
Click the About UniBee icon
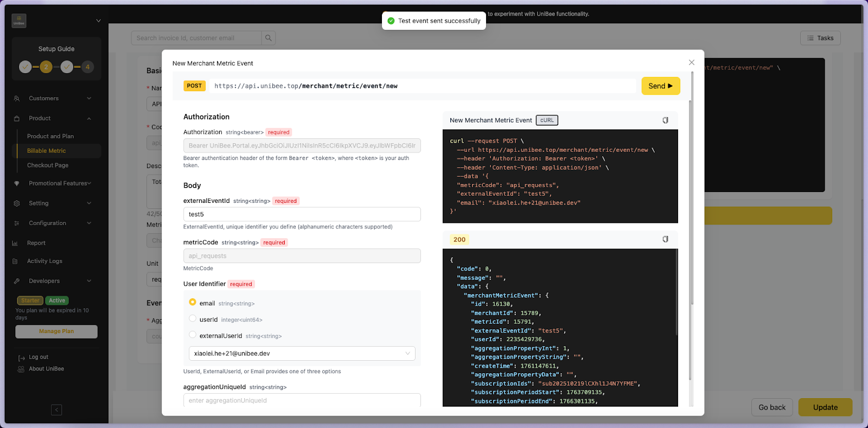point(21,369)
